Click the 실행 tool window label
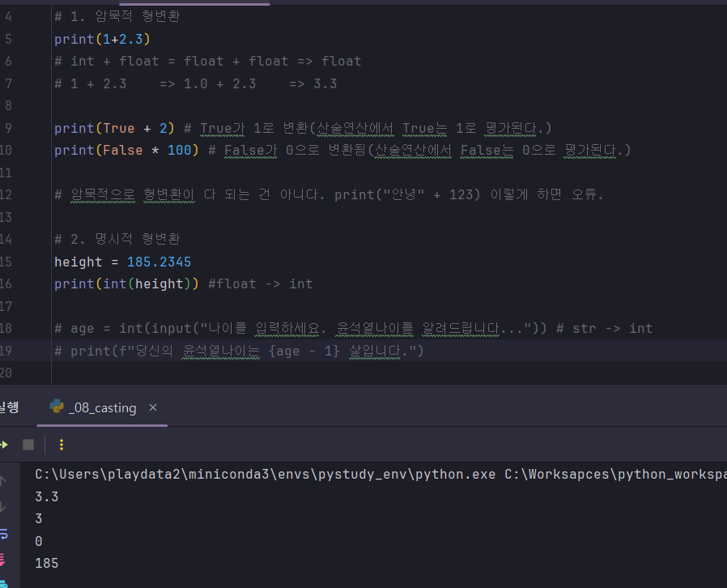 [x=9, y=407]
